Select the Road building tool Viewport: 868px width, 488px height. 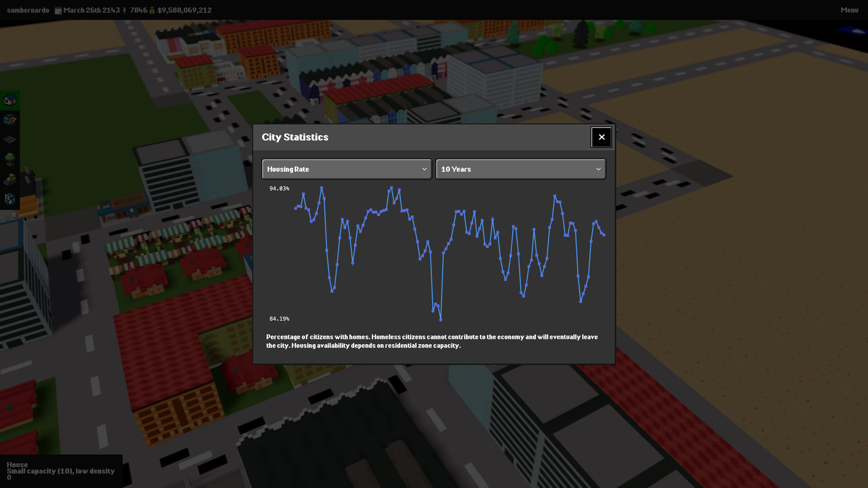pyautogui.click(x=10, y=139)
